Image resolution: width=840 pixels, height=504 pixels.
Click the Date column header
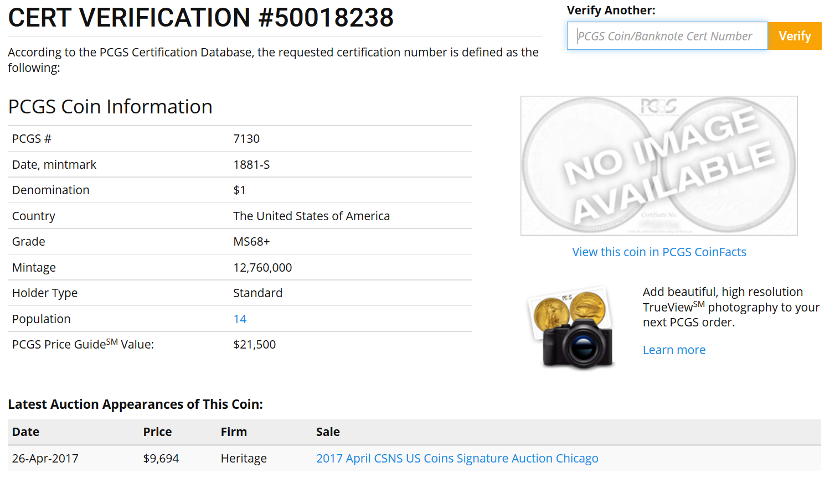click(x=25, y=432)
